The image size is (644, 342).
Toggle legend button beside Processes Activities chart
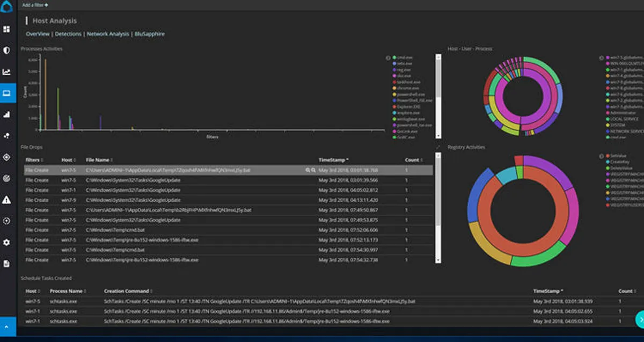click(x=388, y=57)
